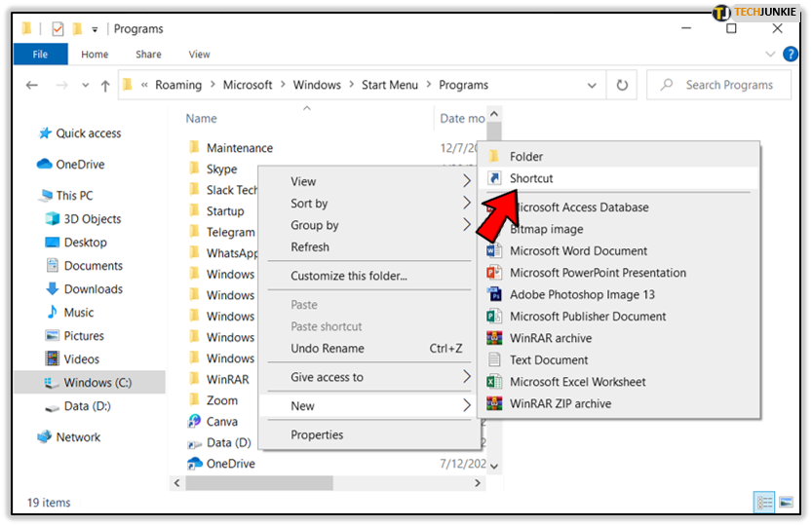
Task: Select the Skype folder
Action: coord(213,169)
